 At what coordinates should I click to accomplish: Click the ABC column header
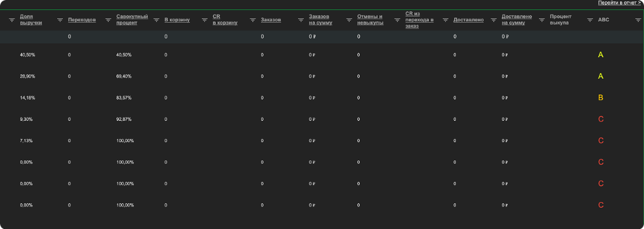click(604, 20)
